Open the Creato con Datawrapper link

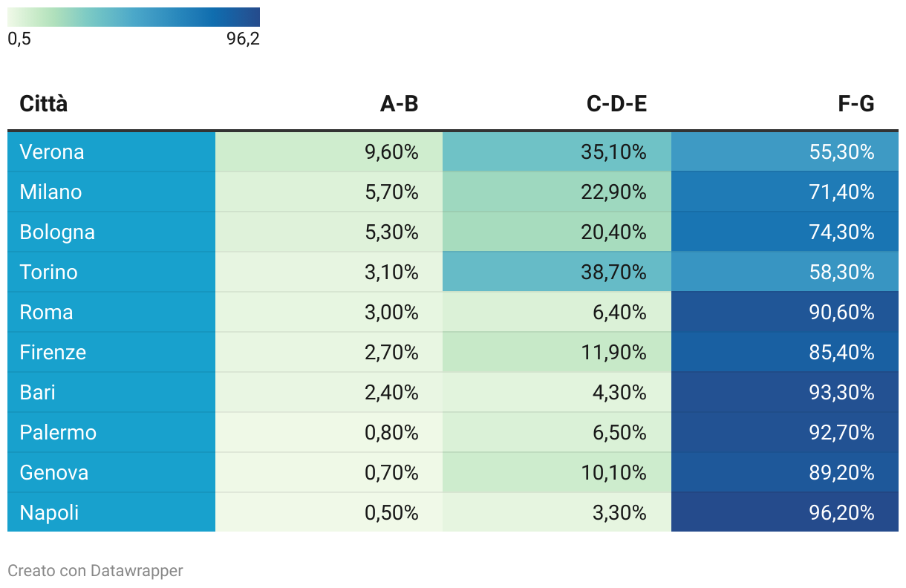(x=95, y=570)
